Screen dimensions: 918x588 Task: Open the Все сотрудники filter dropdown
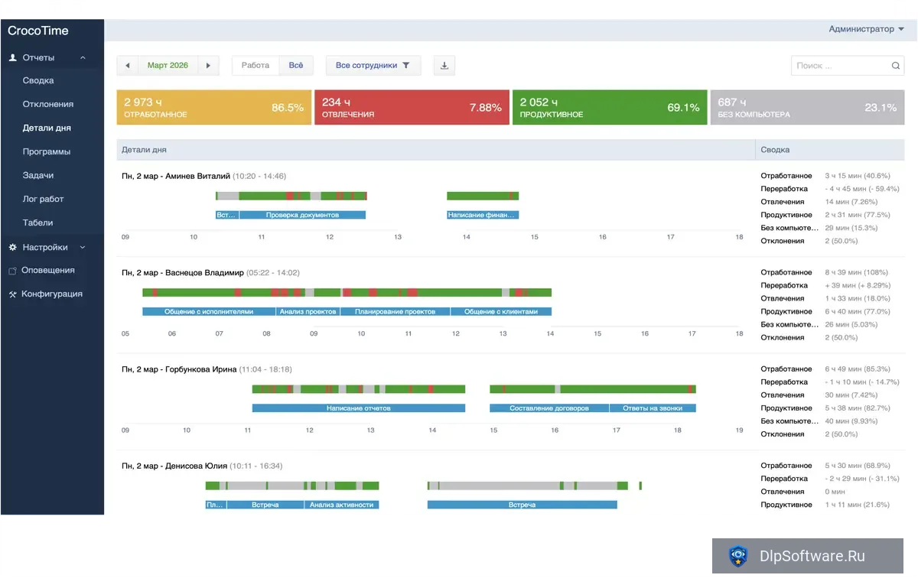[x=373, y=66]
